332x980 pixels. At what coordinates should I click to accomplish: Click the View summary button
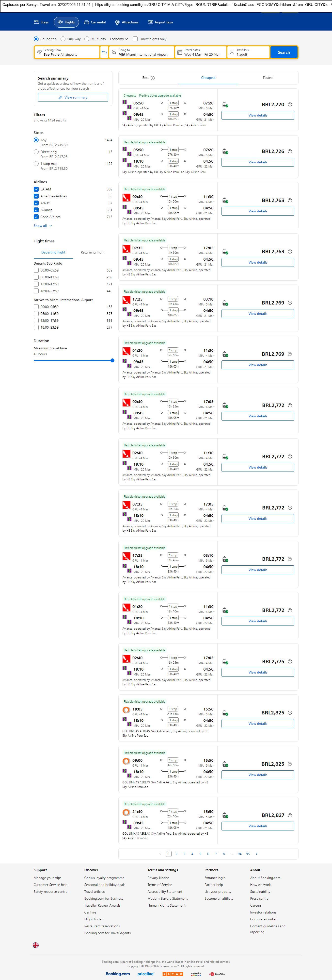click(x=73, y=97)
